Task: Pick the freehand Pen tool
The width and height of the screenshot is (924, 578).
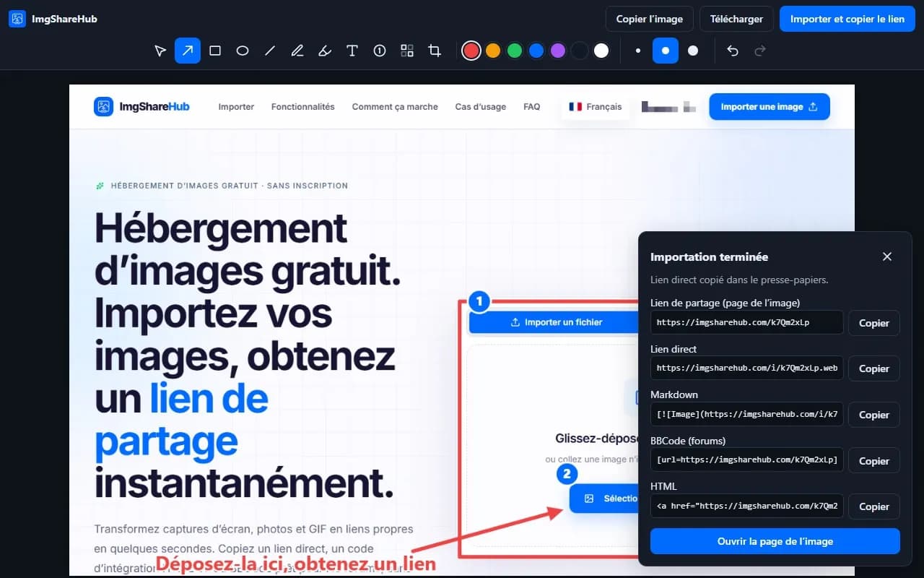Action: coord(297,51)
